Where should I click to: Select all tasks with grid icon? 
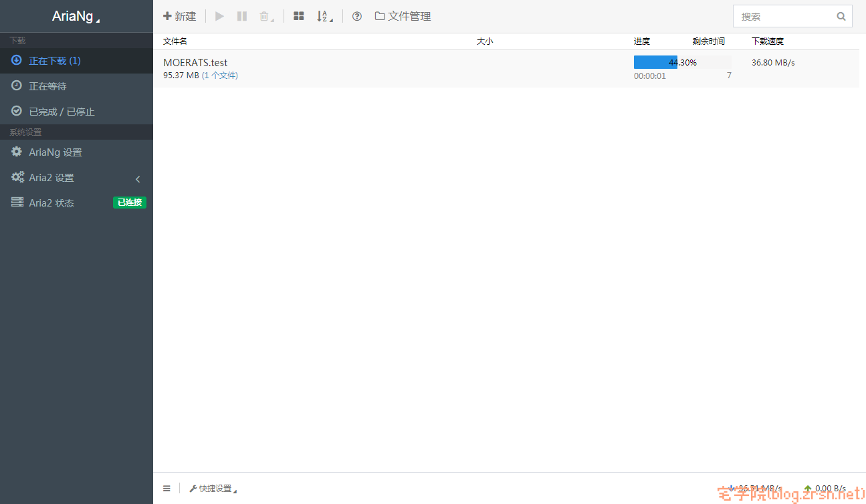[299, 16]
